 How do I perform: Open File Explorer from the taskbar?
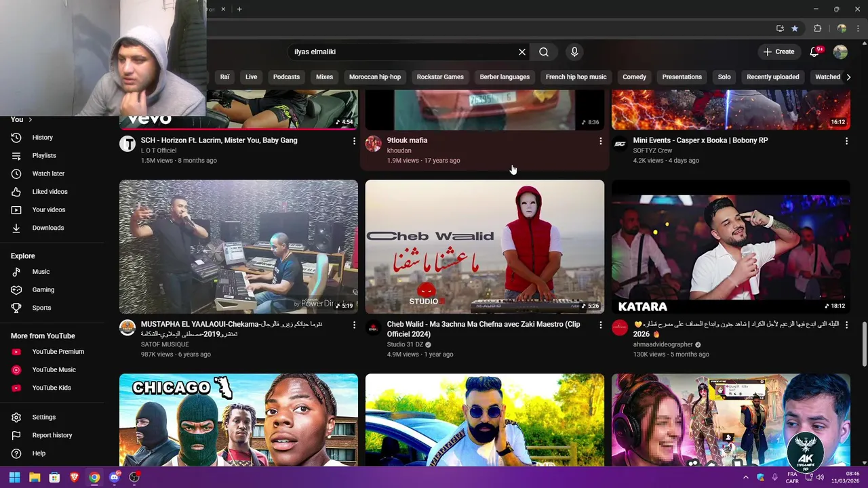[x=35, y=477]
